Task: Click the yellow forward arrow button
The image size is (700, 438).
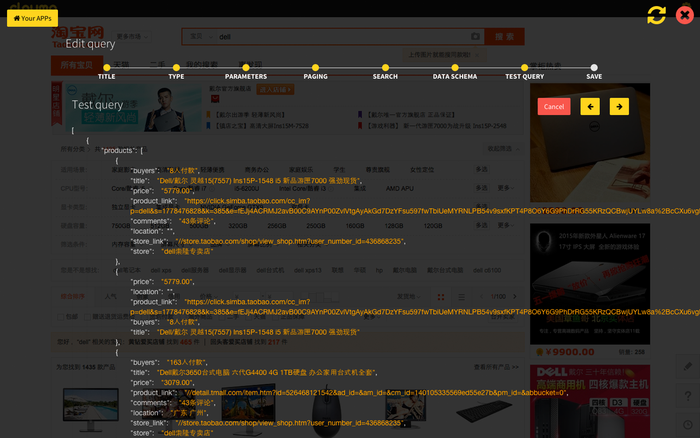Action: click(x=619, y=107)
